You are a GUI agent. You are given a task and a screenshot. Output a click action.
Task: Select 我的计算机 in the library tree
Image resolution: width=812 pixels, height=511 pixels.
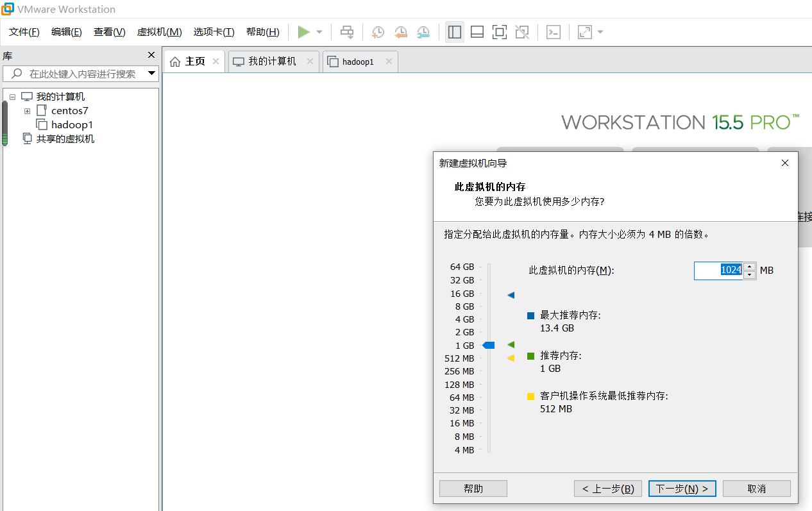pyautogui.click(x=60, y=97)
